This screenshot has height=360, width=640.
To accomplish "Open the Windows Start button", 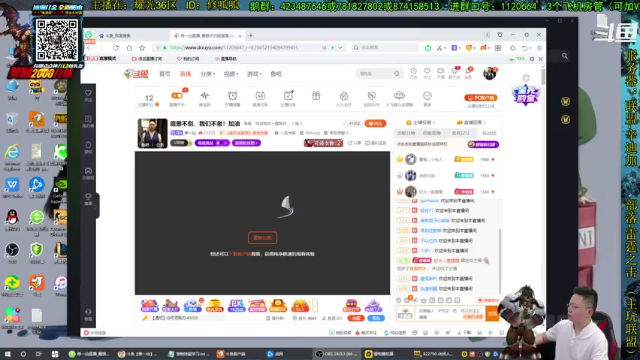I will click(7, 354).
